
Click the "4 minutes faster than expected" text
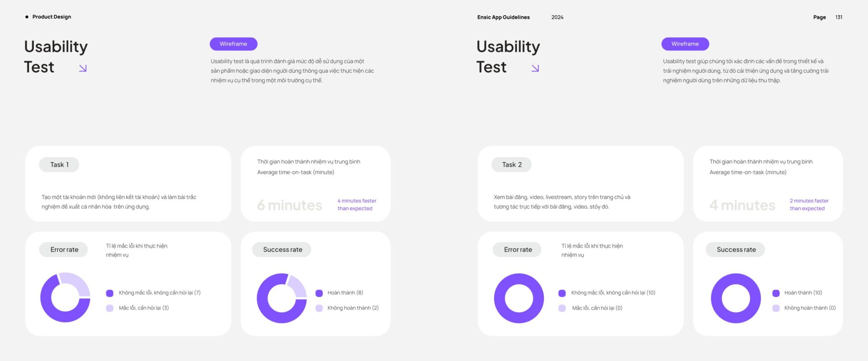coord(357,205)
